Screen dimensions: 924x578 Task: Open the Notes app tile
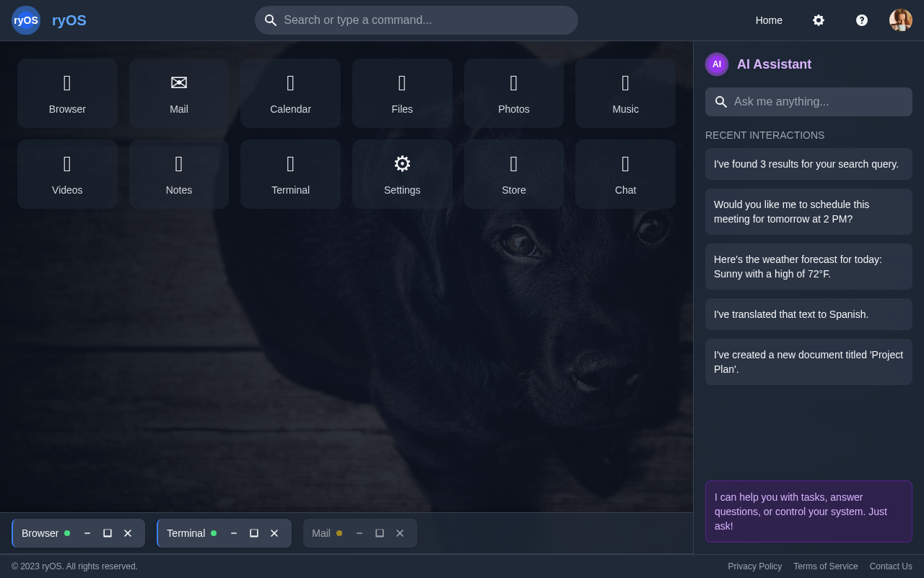179,174
